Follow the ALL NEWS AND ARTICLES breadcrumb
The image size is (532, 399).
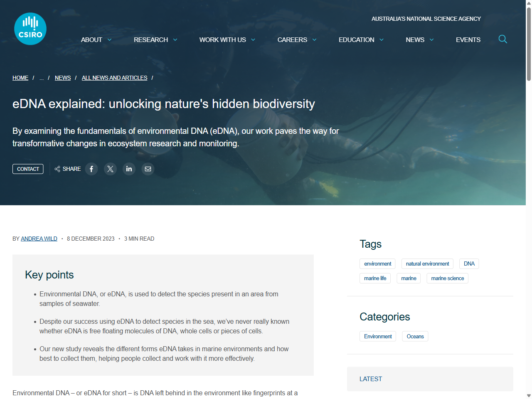[114, 78]
